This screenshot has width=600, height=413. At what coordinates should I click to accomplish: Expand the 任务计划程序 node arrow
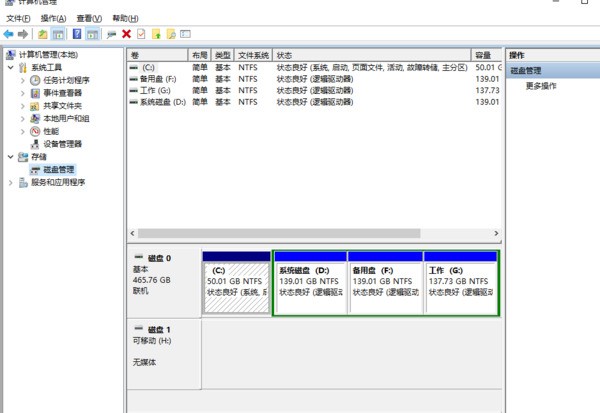click(23, 80)
